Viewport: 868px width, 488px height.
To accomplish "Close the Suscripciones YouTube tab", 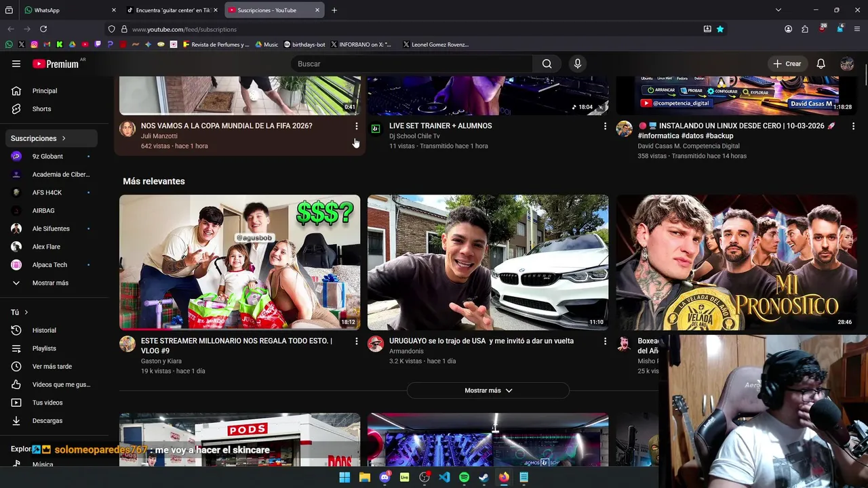I will click(317, 10).
